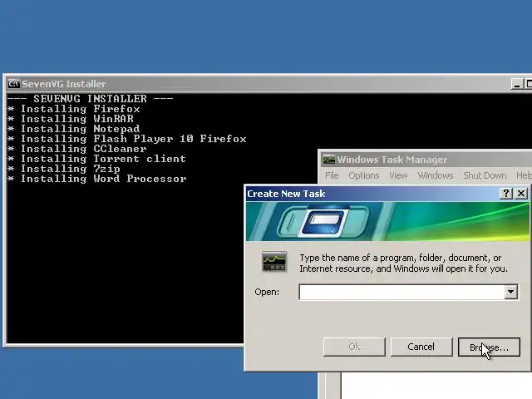Click the 'Open:' label
This screenshot has height=399, width=532.
click(267, 292)
